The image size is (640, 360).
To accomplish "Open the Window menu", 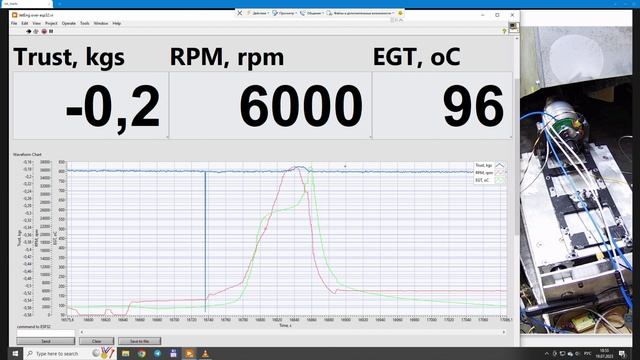I will point(101,23).
